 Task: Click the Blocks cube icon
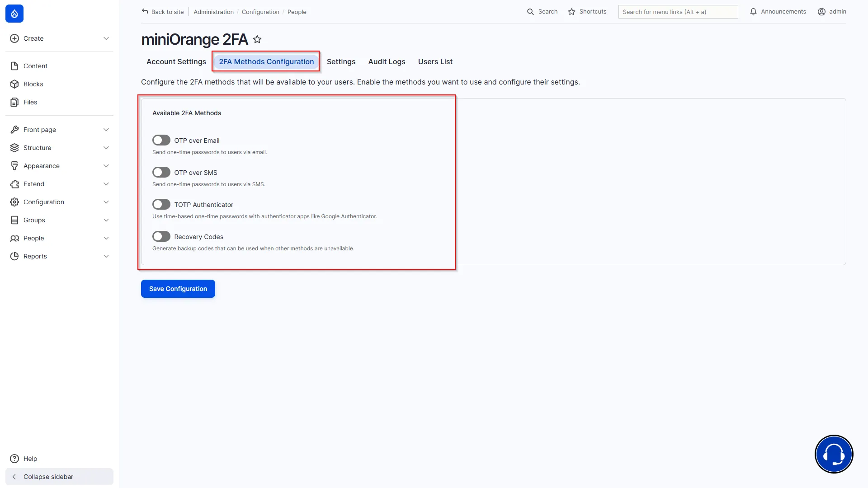(14, 84)
